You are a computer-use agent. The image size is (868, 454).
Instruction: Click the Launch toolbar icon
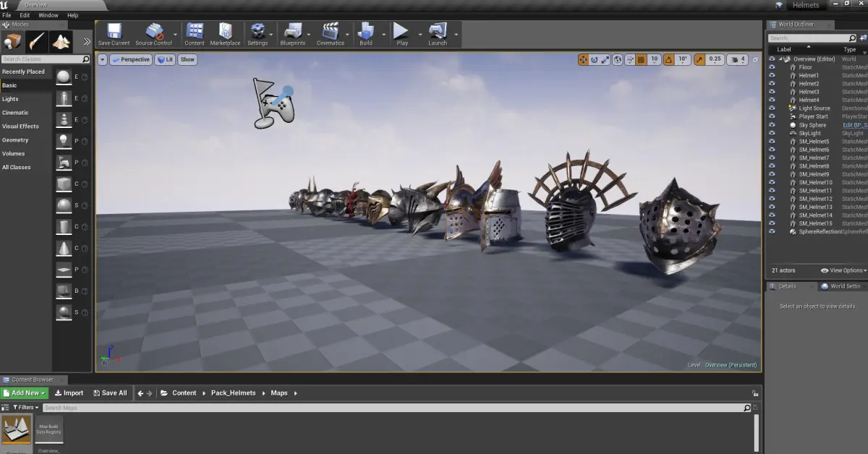[438, 34]
